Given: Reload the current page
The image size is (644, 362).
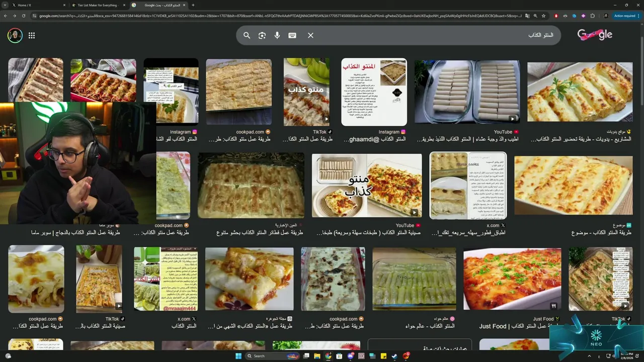Looking at the screenshot, I should click(x=24, y=16).
